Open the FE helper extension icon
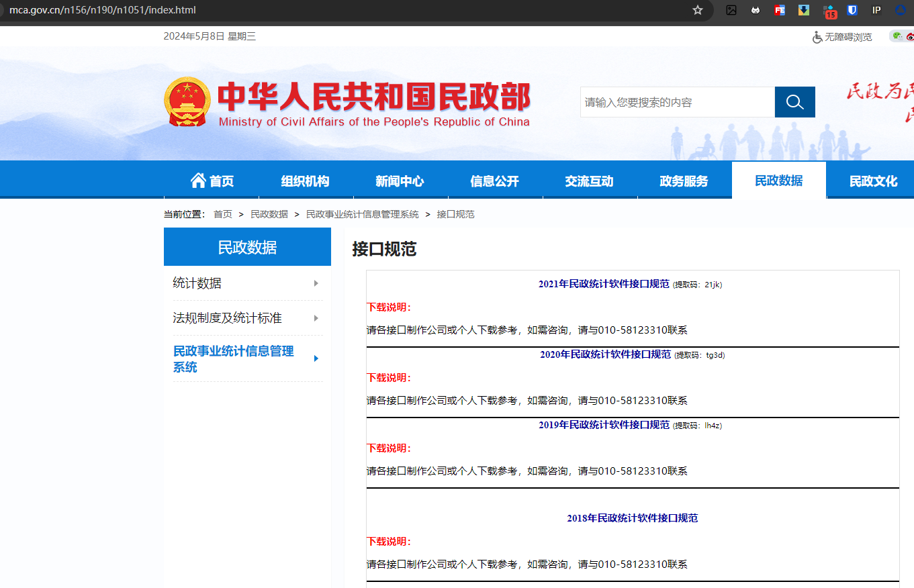Image resolution: width=914 pixels, height=588 pixels. [x=780, y=10]
